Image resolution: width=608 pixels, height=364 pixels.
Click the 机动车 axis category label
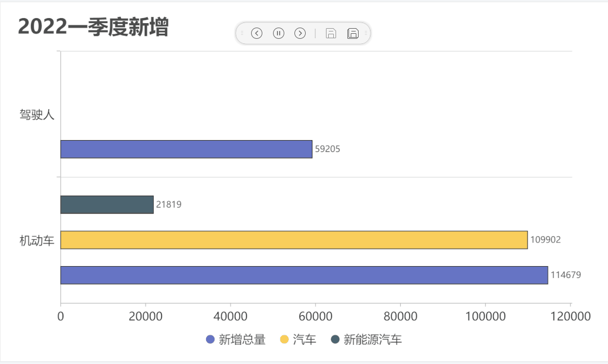pyautogui.click(x=37, y=241)
